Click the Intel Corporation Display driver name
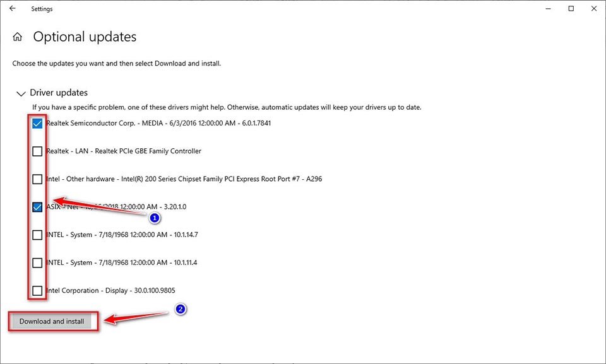This screenshot has width=606, height=364. click(111, 290)
